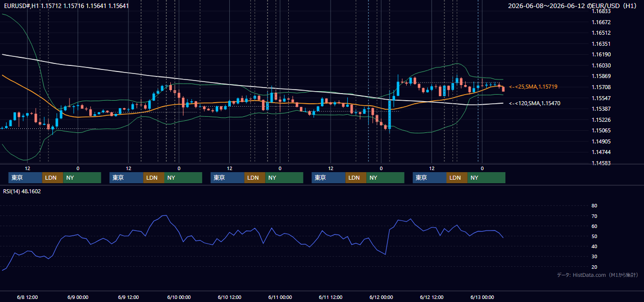Click the 1.14905 price axis value
644x302 pixels.
coord(601,141)
